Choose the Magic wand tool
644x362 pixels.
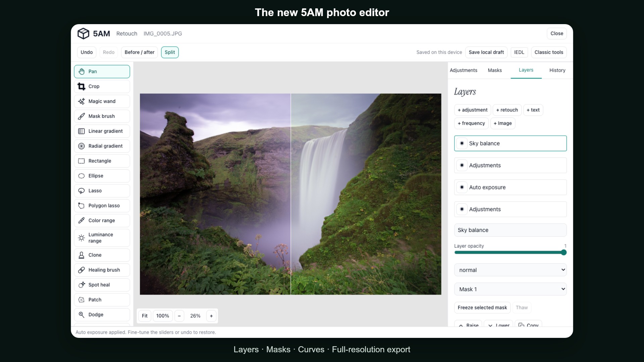point(102,101)
